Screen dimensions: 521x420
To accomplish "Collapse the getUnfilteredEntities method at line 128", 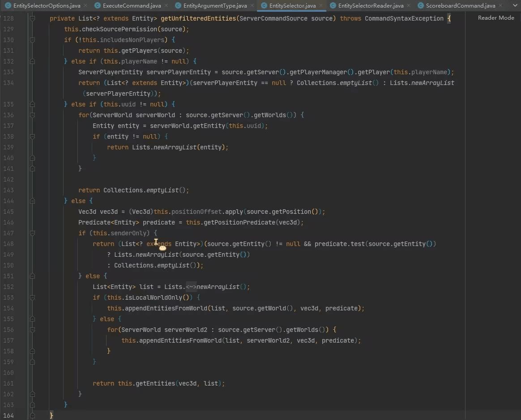I will coord(32,19).
